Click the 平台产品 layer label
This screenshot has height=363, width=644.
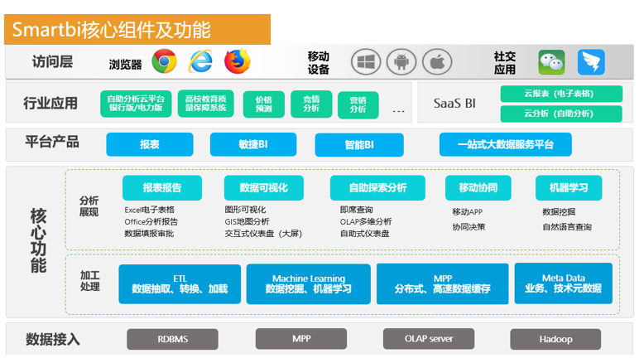pyautogui.click(x=52, y=142)
